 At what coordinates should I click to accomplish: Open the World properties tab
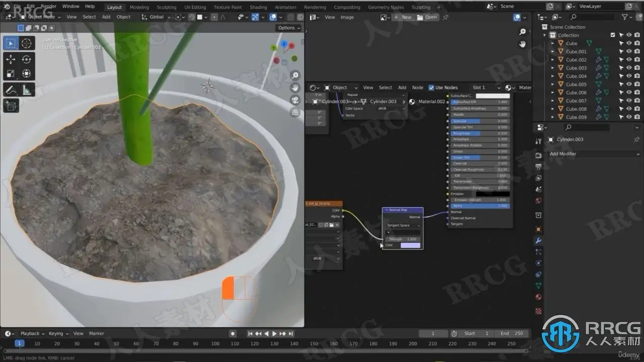point(538,201)
